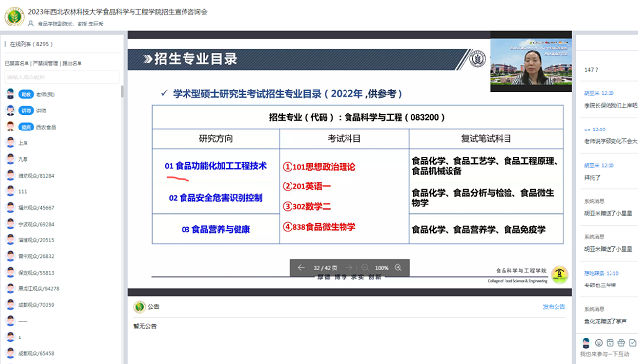Select audience member ending 26832

click(35, 256)
